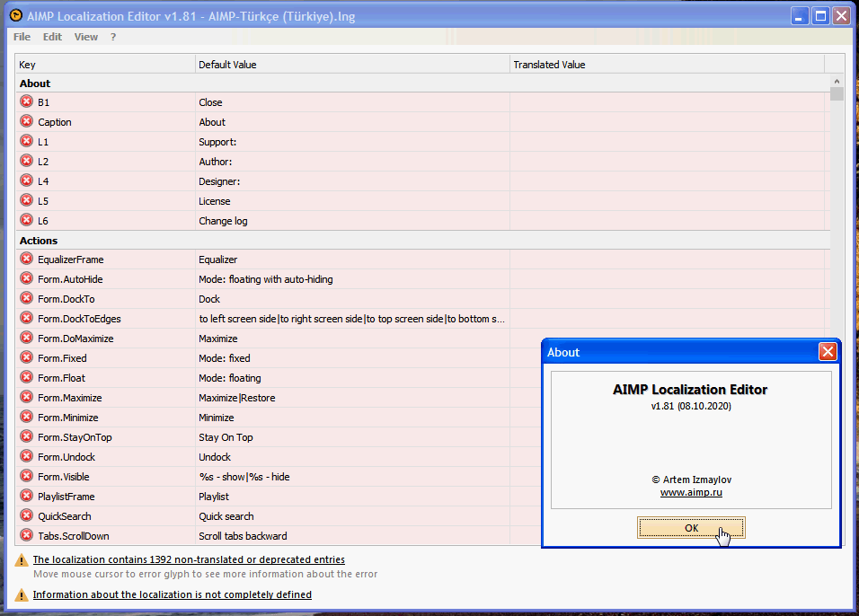The width and height of the screenshot is (859, 616).
Task: Click the error icon for Form.StayOnTop
Action: 26,436
